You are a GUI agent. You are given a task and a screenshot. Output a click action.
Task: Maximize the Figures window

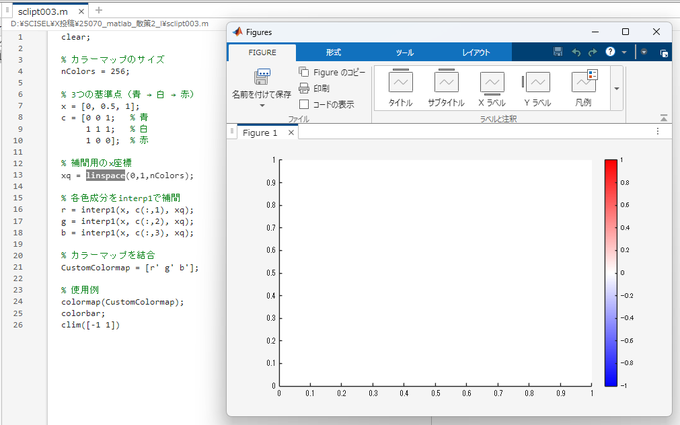pos(625,32)
